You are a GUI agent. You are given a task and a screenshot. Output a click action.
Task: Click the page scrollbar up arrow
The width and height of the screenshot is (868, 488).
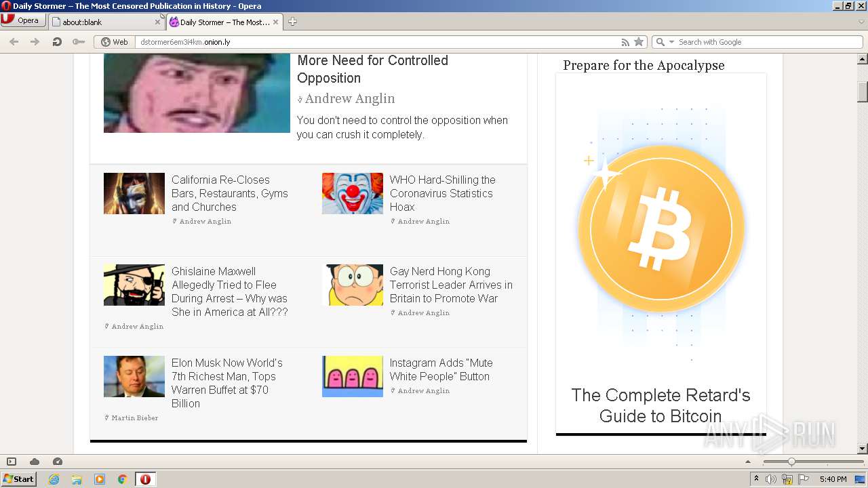863,60
